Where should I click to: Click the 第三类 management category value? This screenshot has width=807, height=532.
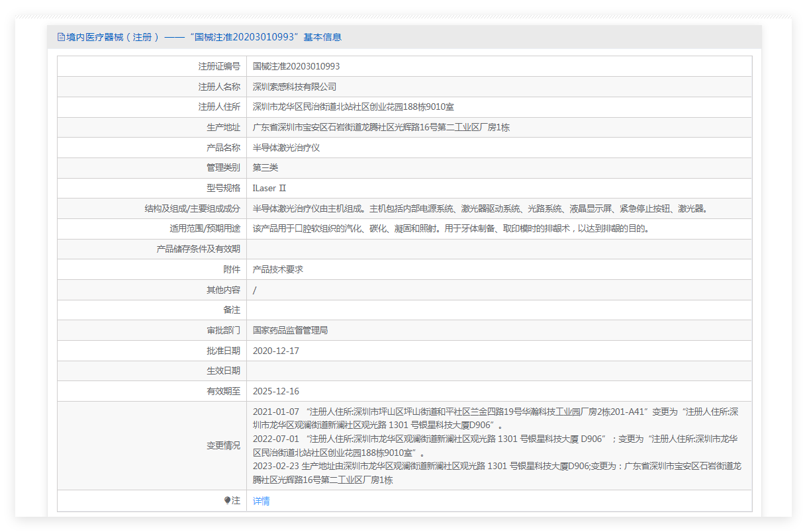(265, 168)
